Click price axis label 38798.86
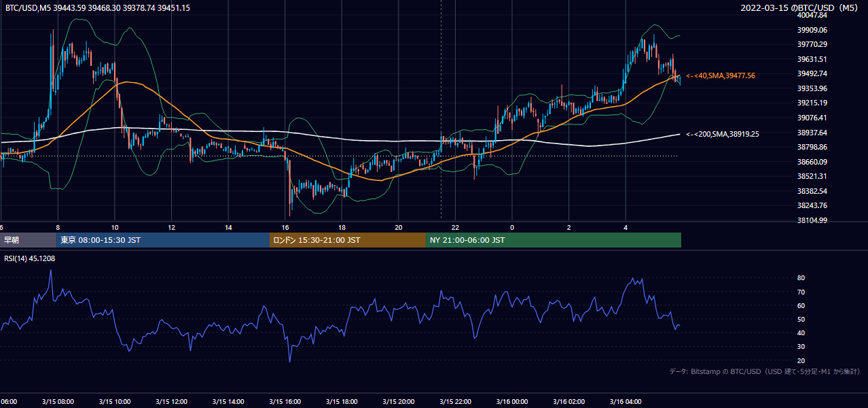Image resolution: width=868 pixels, height=408 pixels. click(x=812, y=147)
